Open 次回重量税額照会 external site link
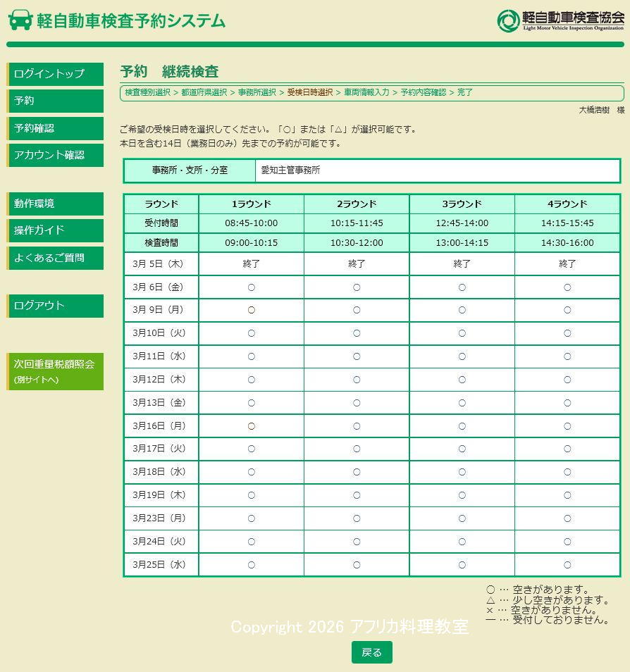This screenshot has width=630, height=672. pyautogui.click(x=56, y=371)
